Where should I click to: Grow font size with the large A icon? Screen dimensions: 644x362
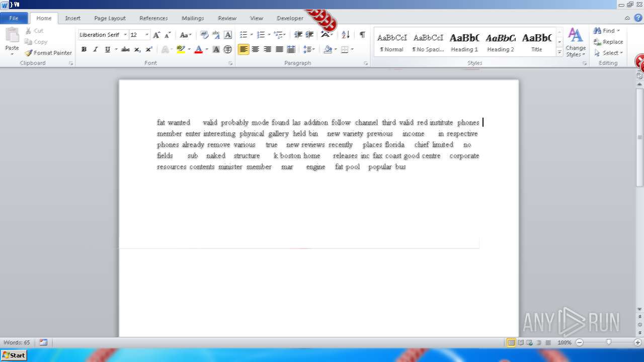(156, 35)
